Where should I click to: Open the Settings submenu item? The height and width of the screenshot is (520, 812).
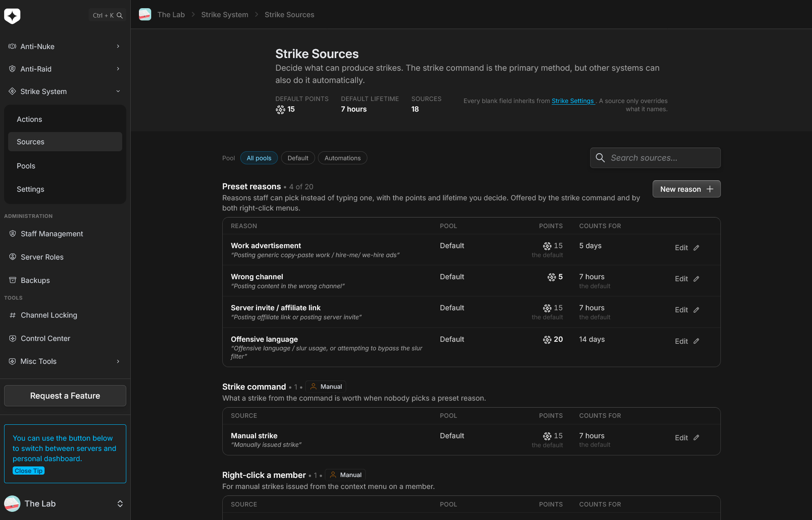65,189
